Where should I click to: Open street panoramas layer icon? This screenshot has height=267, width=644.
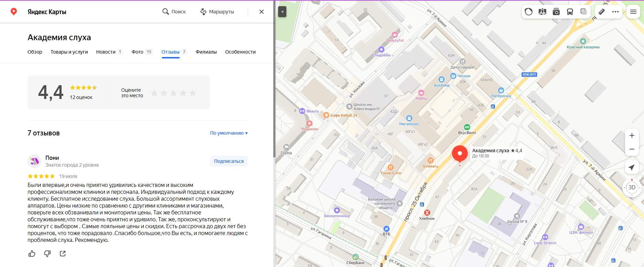click(542, 12)
